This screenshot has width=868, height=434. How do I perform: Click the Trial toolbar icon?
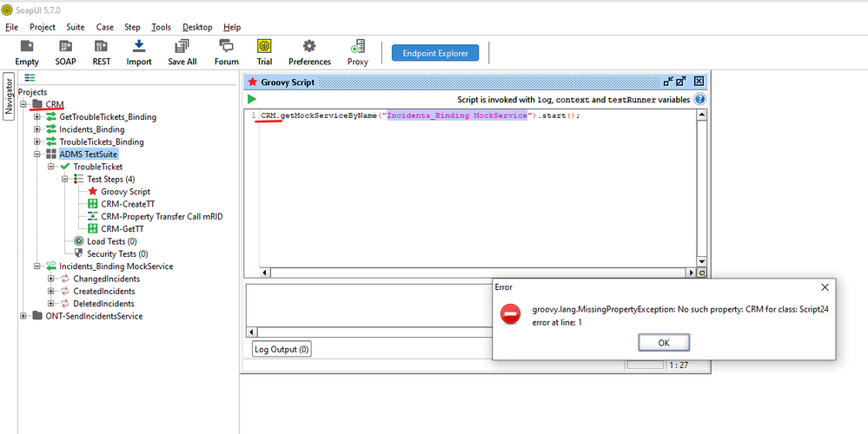[265, 46]
